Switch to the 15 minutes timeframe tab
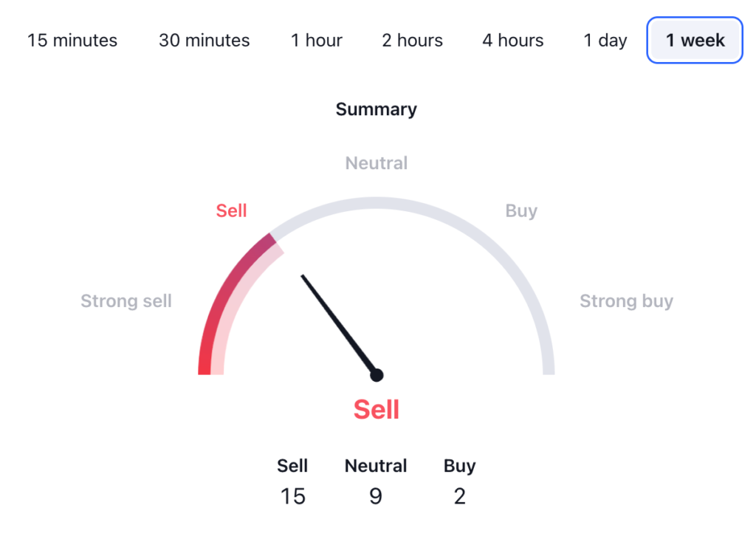 click(x=72, y=41)
